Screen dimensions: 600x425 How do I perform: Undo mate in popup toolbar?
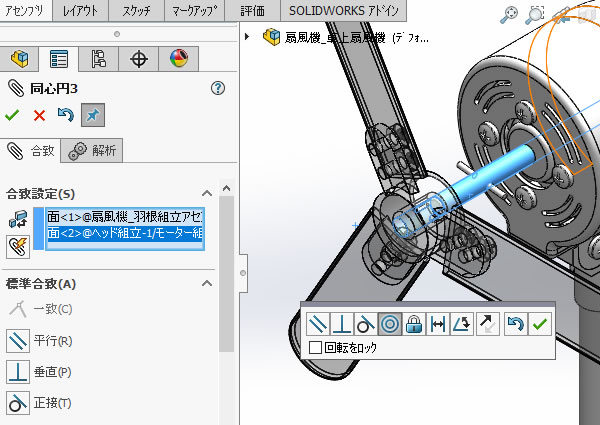click(515, 324)
